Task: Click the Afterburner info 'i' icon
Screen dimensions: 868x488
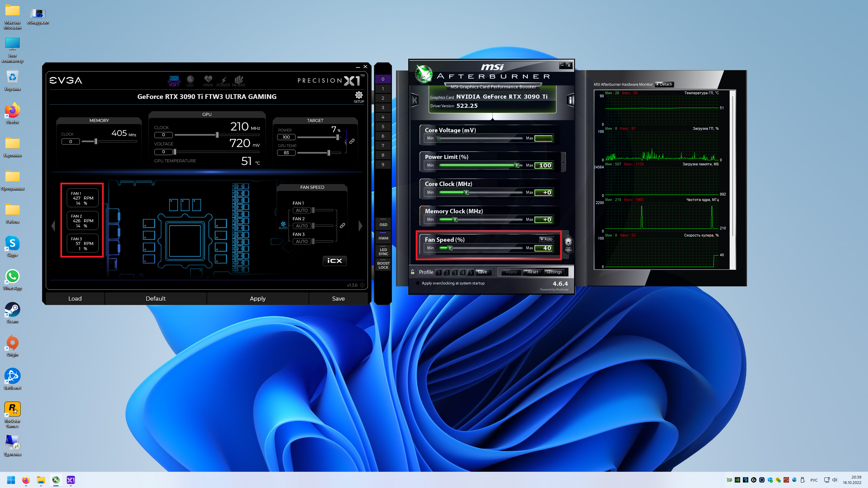Action: pos(570,100)
